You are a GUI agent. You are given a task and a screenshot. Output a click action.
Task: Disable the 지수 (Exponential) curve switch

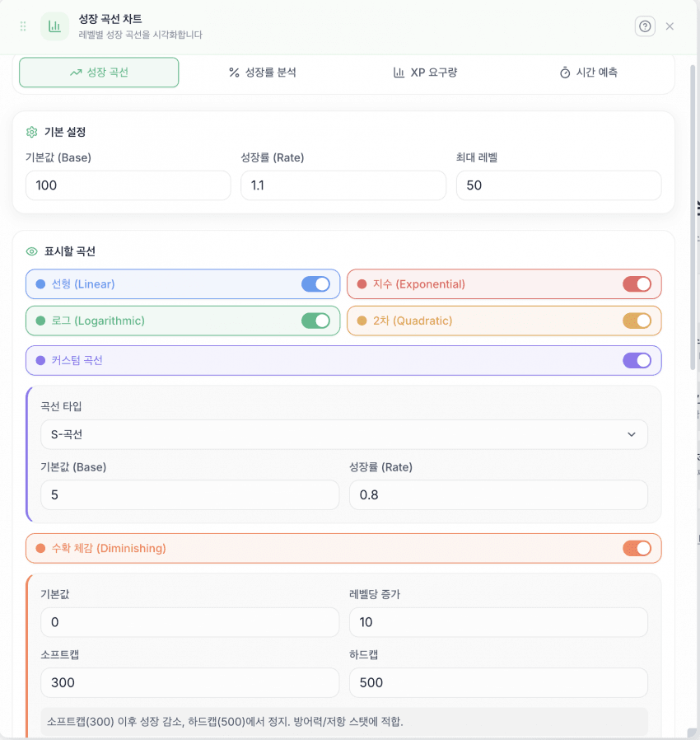point(637,284)
